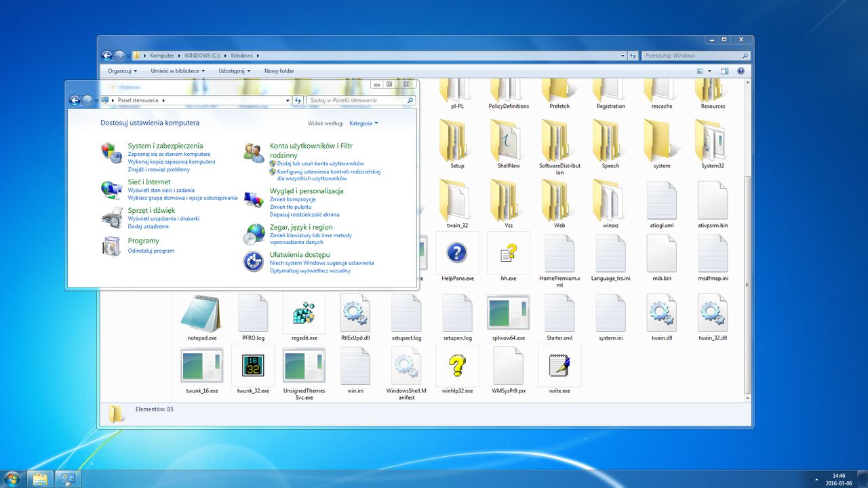
Task: Expand Control Panel address bar history dropdown
Action: [288, 100]
